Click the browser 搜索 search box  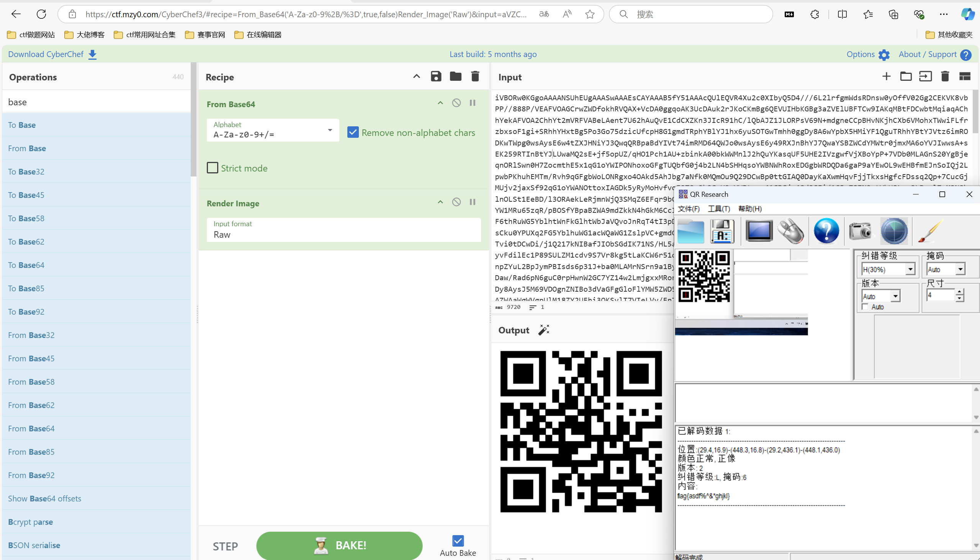click(x=691, y=14)
